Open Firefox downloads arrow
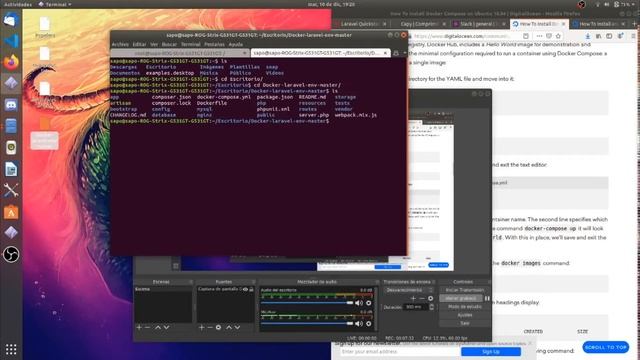640x360 pixels. [587, 36]
